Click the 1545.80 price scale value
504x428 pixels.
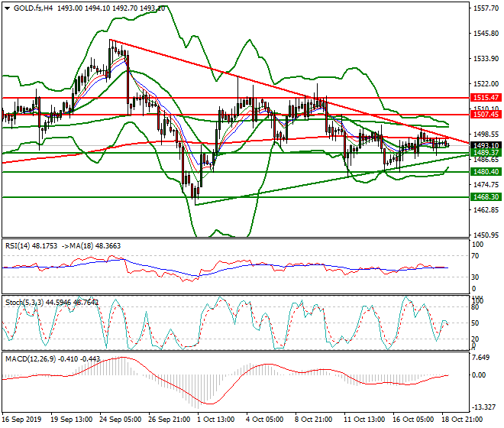pyautogui.click(x=486, y=34)
